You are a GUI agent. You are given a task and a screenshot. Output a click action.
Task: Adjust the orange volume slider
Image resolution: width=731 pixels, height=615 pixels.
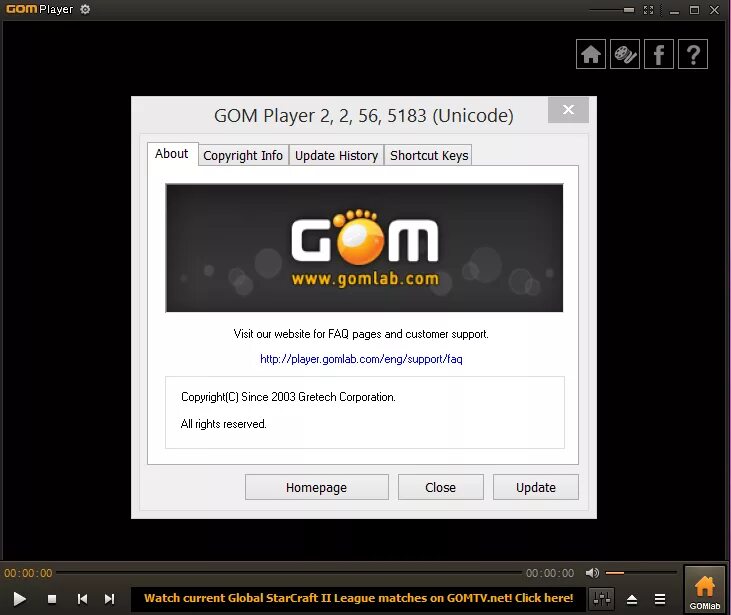pos(641,573)
